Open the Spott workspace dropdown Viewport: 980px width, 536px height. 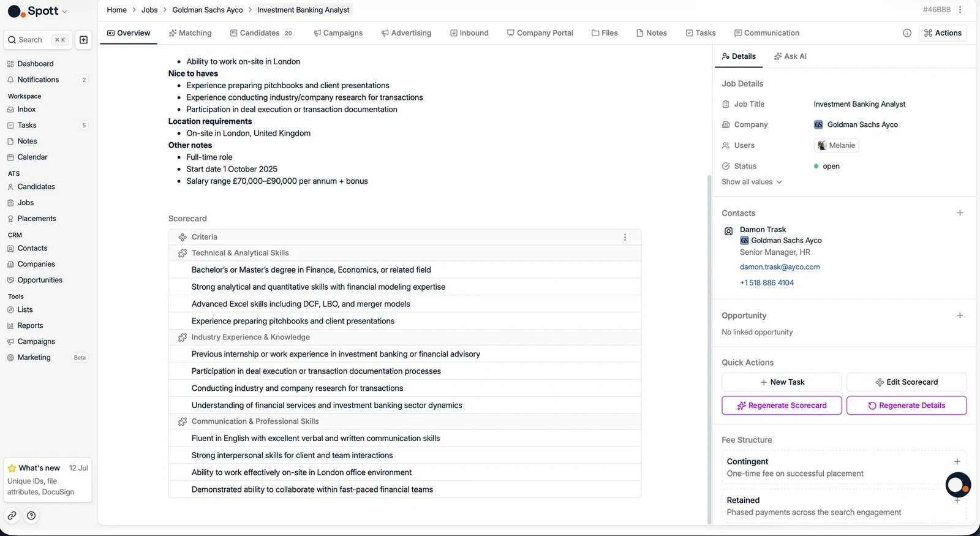pyautogui.click(x=37, y=11)
